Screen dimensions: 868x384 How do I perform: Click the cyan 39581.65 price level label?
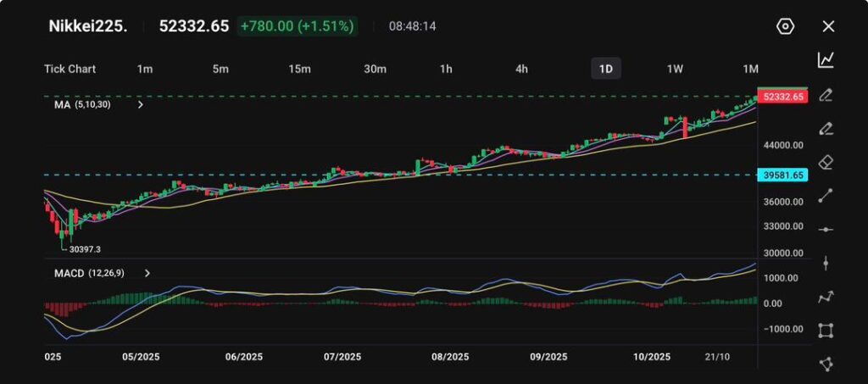coord(783,175)
